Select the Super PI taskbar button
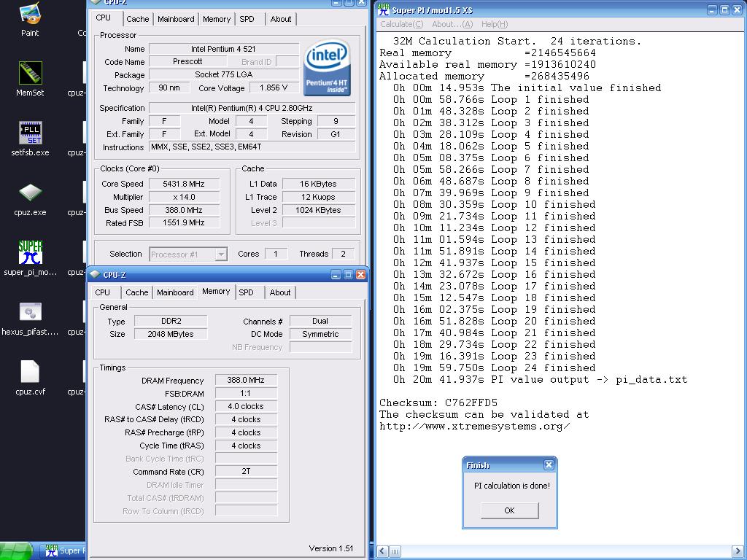The height and width of the screenshot is (560, 747). click(x=63, y=551)
